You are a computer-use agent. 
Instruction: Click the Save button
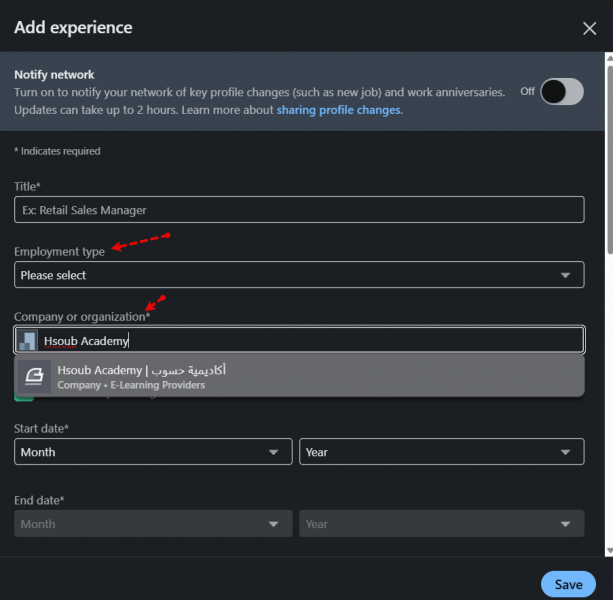tap(568, 584)
